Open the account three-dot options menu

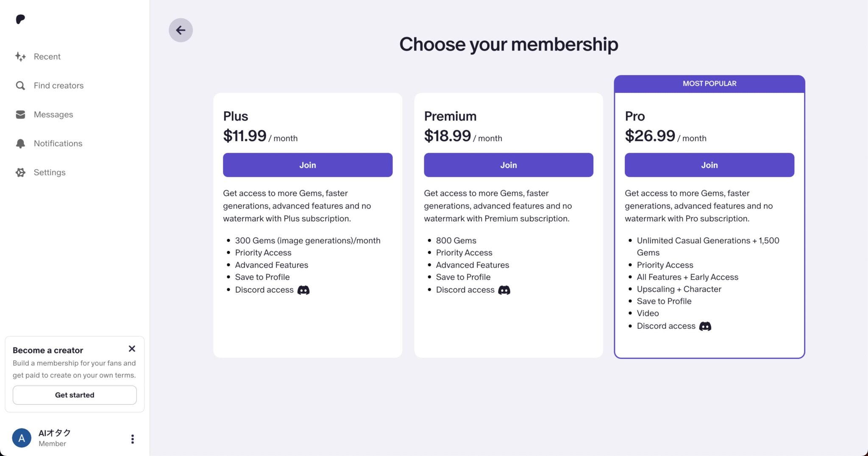133,439
